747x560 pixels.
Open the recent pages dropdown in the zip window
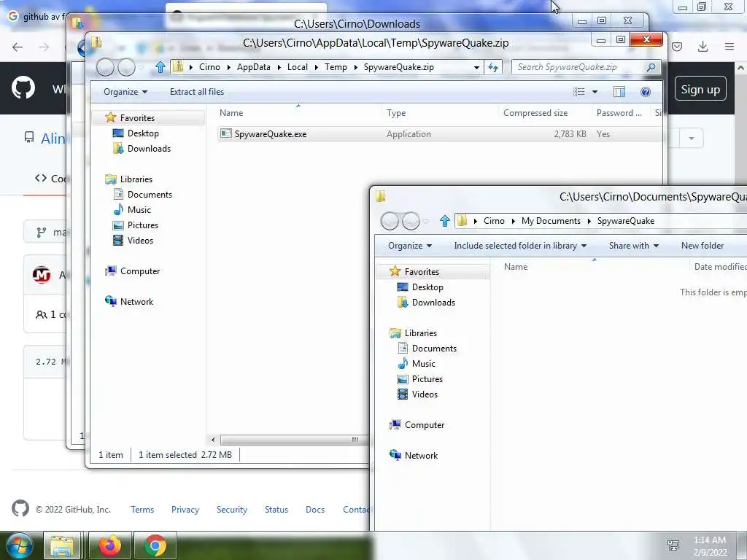pos(141,67)
